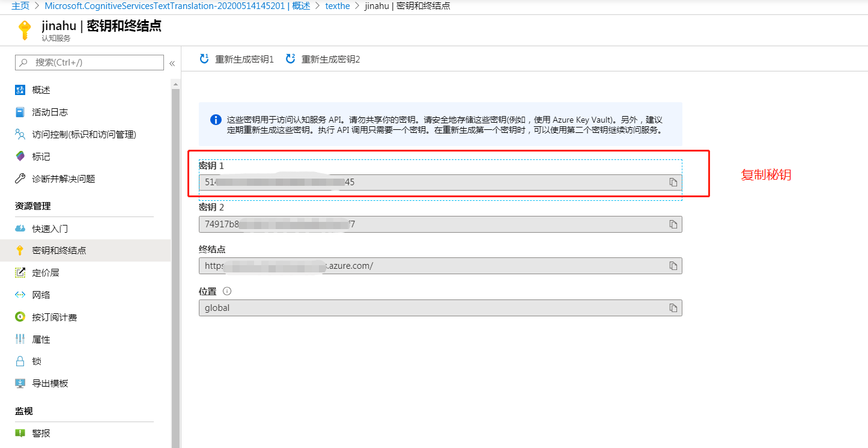Go to 主页 breadcrumb link
The image size is (868, 448).
(x=20, y=6)
